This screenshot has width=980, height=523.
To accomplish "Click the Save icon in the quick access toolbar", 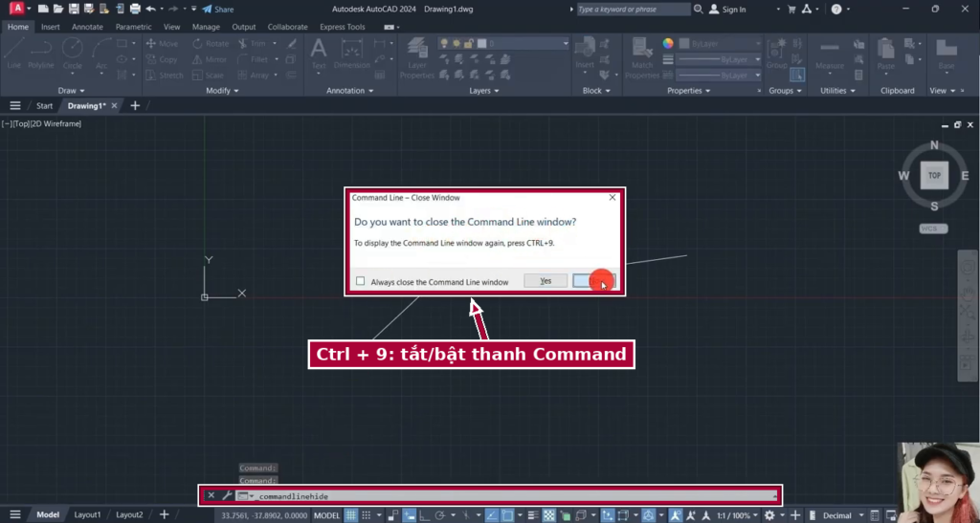I will pos(74,10).
